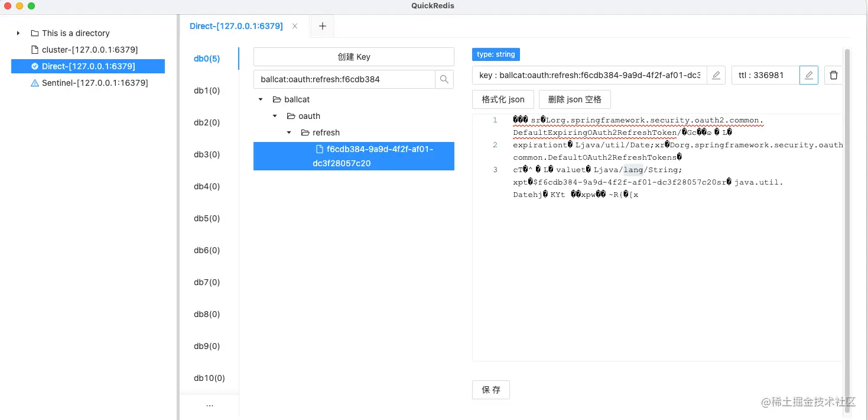Click the edit pencil icon next to ttl

pyautogui.click(x=809, y=75)
